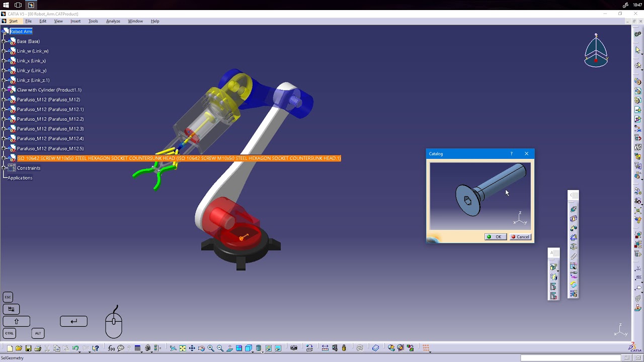Expand the Claw with Cylinder node
Viewport: 644px width, 362px height.
[4, 90]
